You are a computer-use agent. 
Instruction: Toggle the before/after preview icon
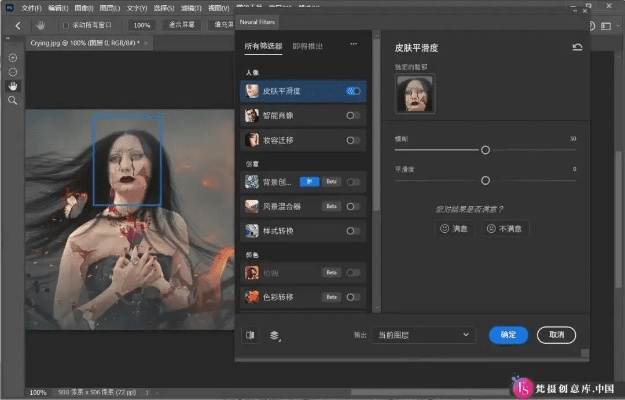(x=250, y=336)
